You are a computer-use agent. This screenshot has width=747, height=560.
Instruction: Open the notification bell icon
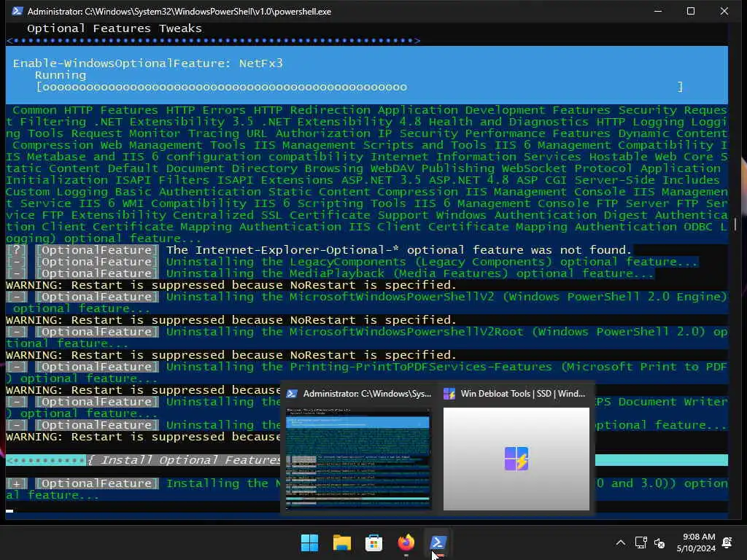click(727, 542)
